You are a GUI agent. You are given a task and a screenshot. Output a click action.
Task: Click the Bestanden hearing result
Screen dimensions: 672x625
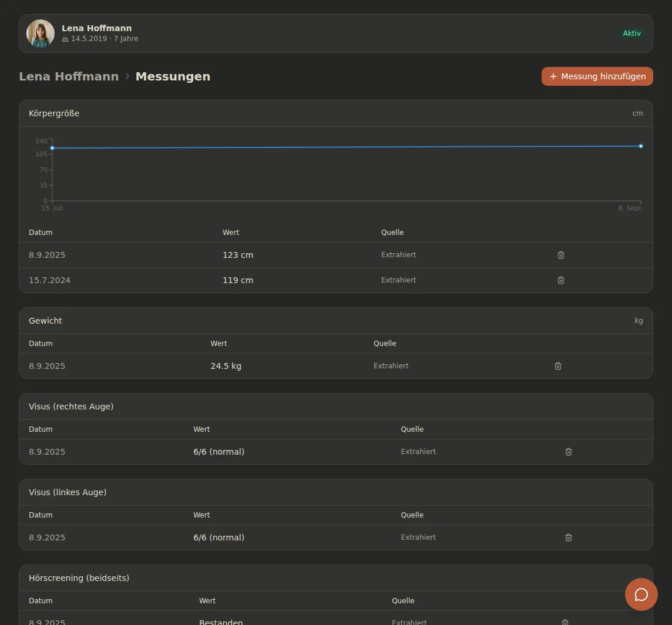221,622
